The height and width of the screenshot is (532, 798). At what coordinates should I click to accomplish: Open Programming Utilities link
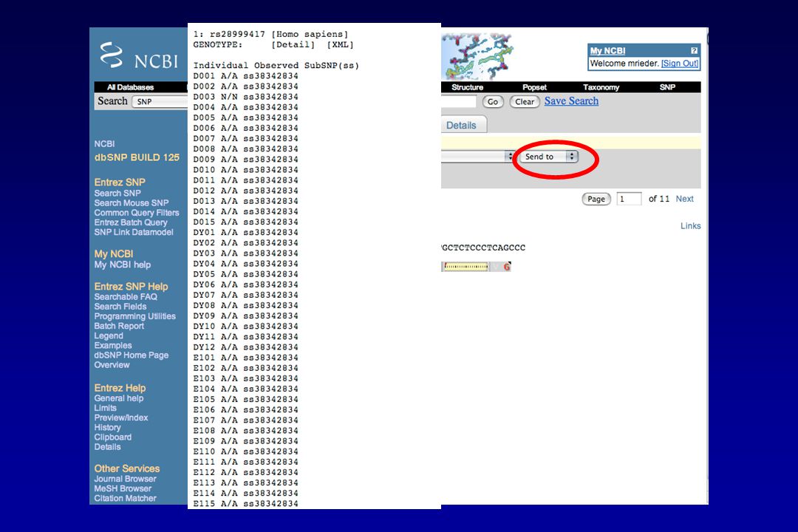point(135,316)
